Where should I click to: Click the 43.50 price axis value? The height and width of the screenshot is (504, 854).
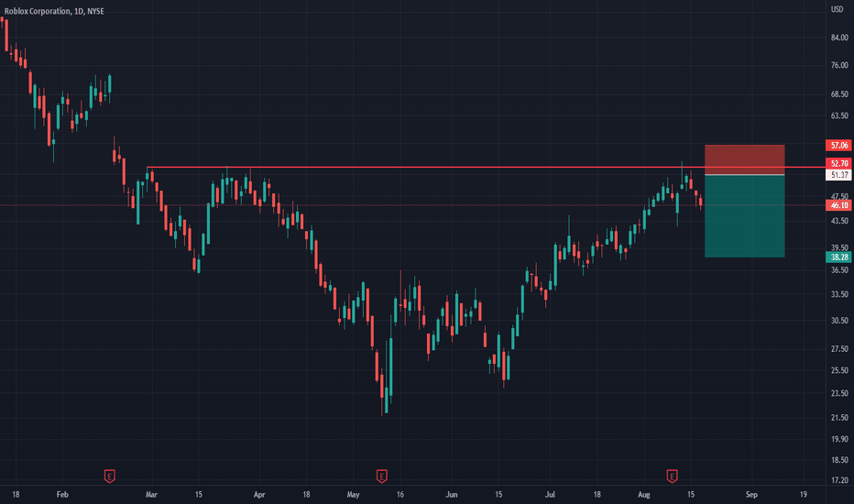[839, 221]
